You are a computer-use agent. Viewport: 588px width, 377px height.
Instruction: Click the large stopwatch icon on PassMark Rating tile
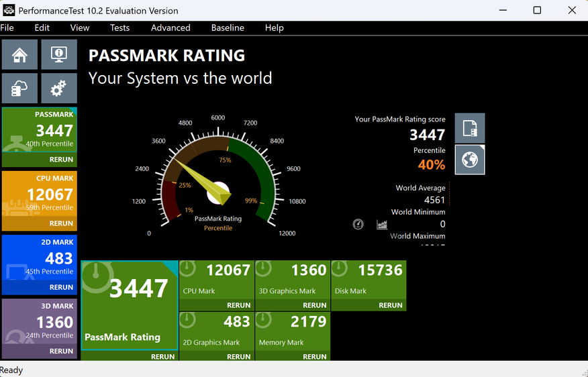[97, 277]
